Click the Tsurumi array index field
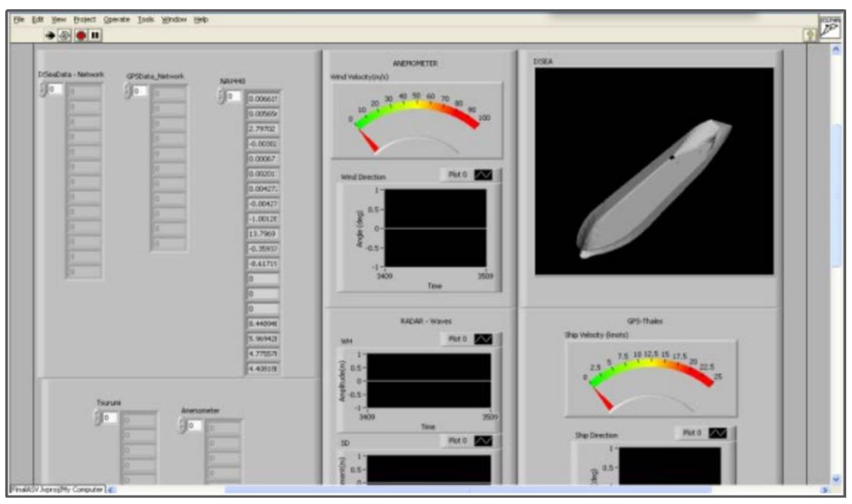Image resolution: width=852 pixels, height=504 pixels. (110, 418)
